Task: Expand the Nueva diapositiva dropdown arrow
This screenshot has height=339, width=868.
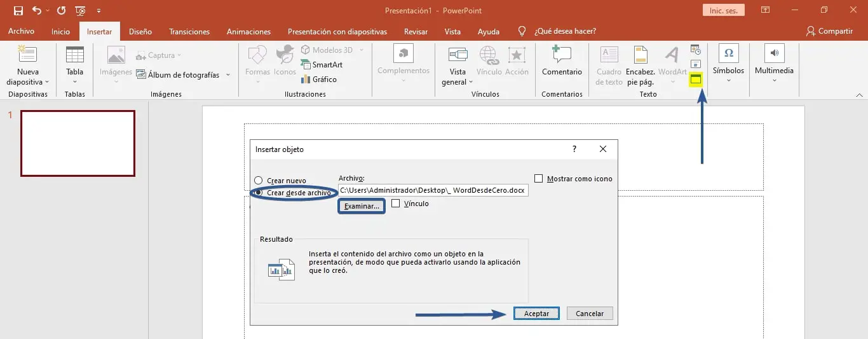Action: 47,82
